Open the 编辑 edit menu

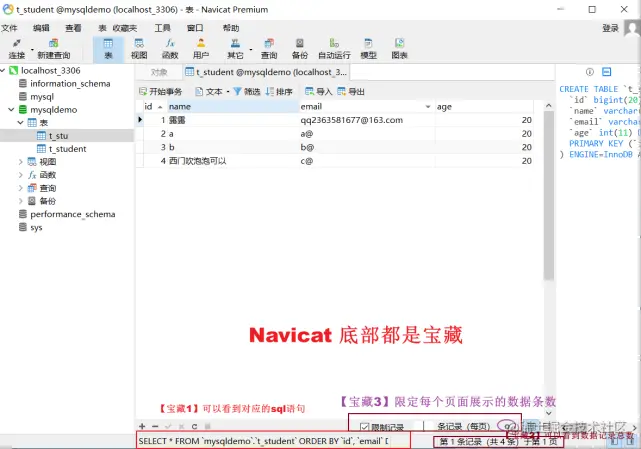click(41, 28)
